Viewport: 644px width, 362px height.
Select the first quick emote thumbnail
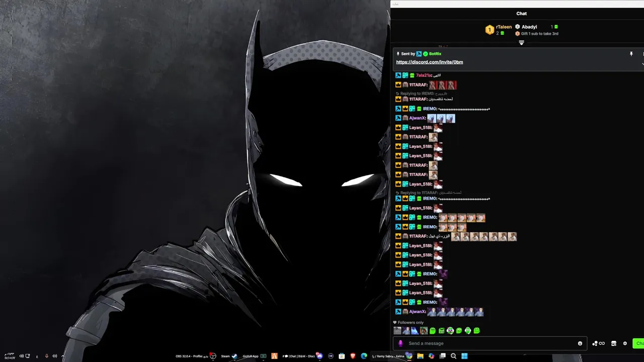[397, 331]
